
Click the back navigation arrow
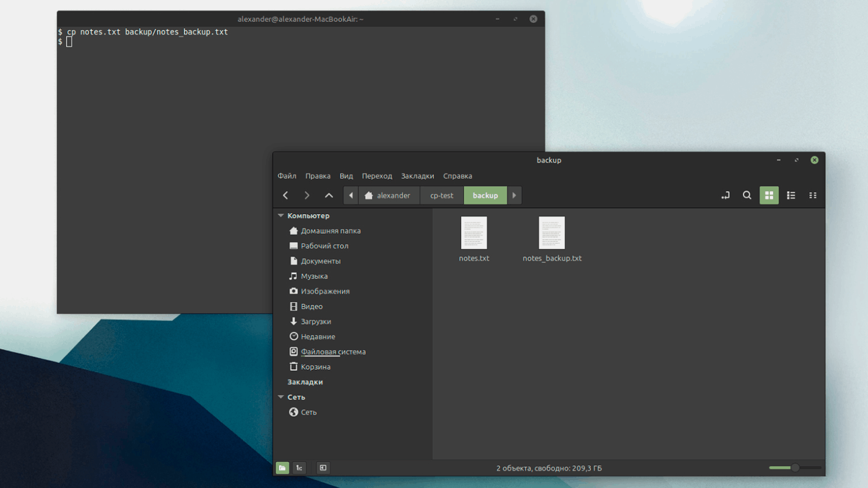286,196
